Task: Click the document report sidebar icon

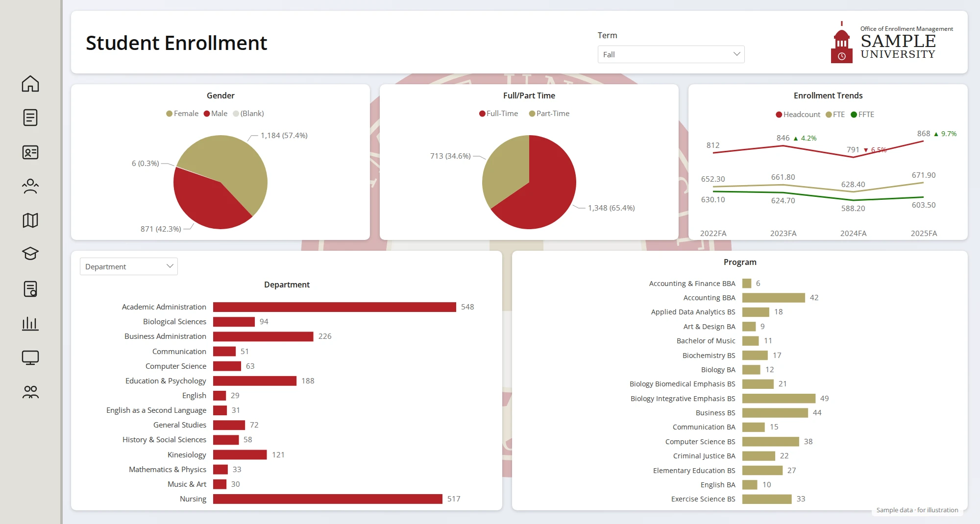Action: click(30, 118)
